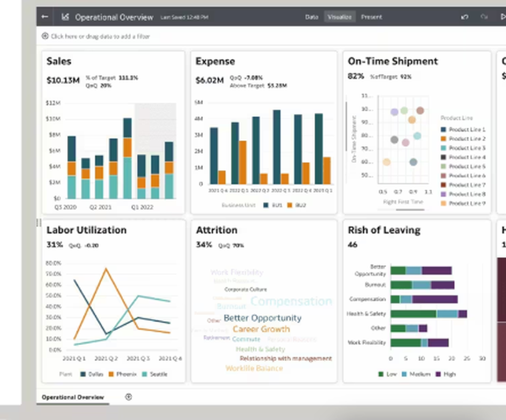Click the plus icon in filter bar
The width and height of the screenshot is (506, 420).
coord(45,36)
